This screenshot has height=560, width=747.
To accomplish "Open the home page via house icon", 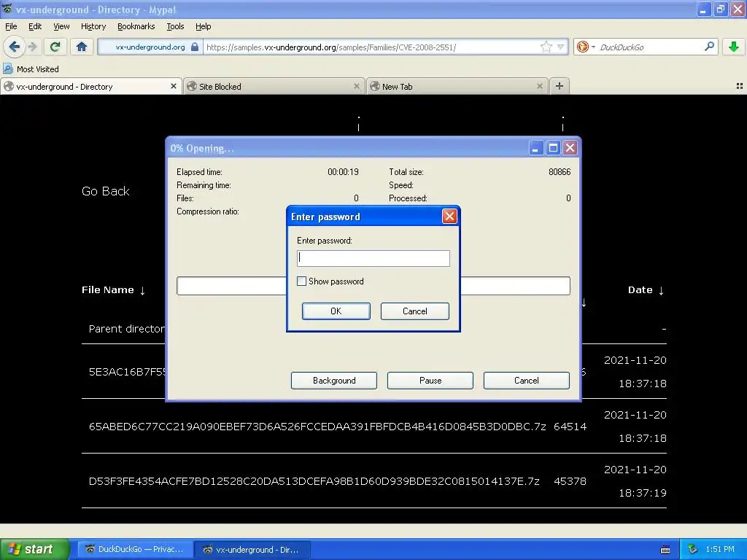I will point(82,47).
